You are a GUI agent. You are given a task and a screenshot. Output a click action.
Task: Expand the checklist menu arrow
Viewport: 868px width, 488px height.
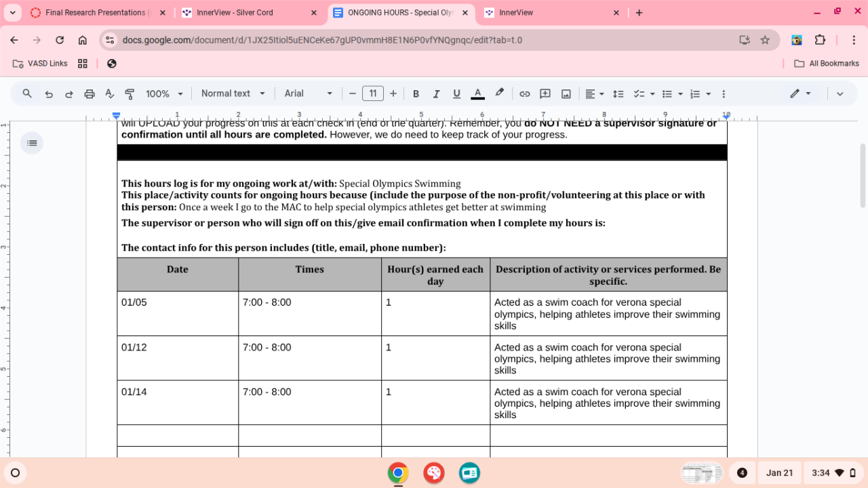(652, 94)
